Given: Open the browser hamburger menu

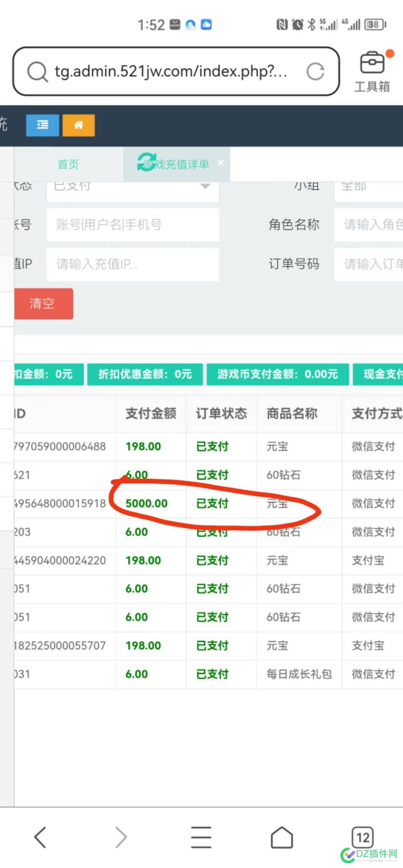Looking at the screenshot, I should [201, 837].
